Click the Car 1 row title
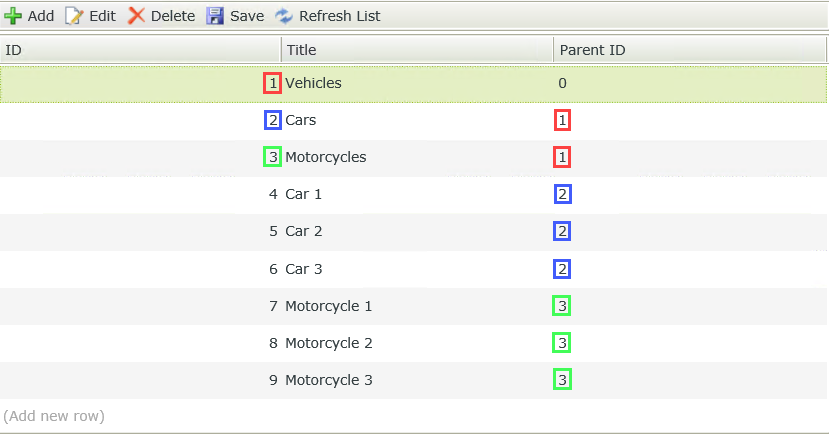Image resolution: width=829 pixels, height=438 pixels. tap(303, 194)
